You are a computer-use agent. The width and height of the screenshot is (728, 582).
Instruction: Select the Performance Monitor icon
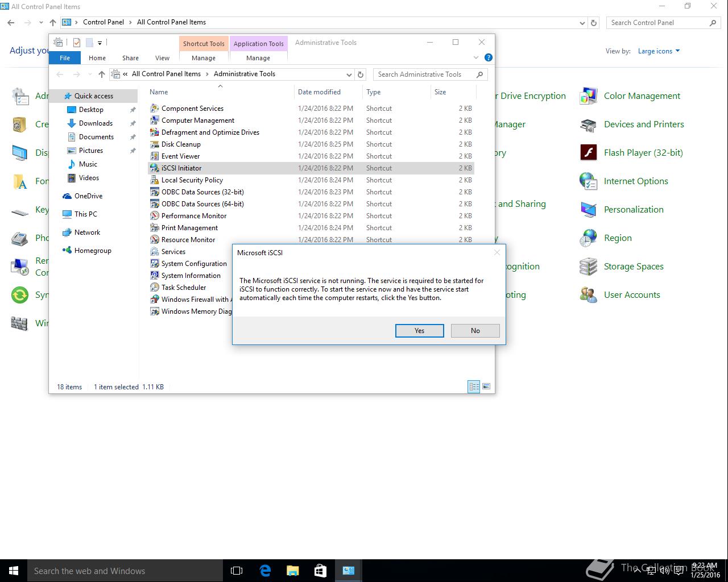[x=154, y=215]
